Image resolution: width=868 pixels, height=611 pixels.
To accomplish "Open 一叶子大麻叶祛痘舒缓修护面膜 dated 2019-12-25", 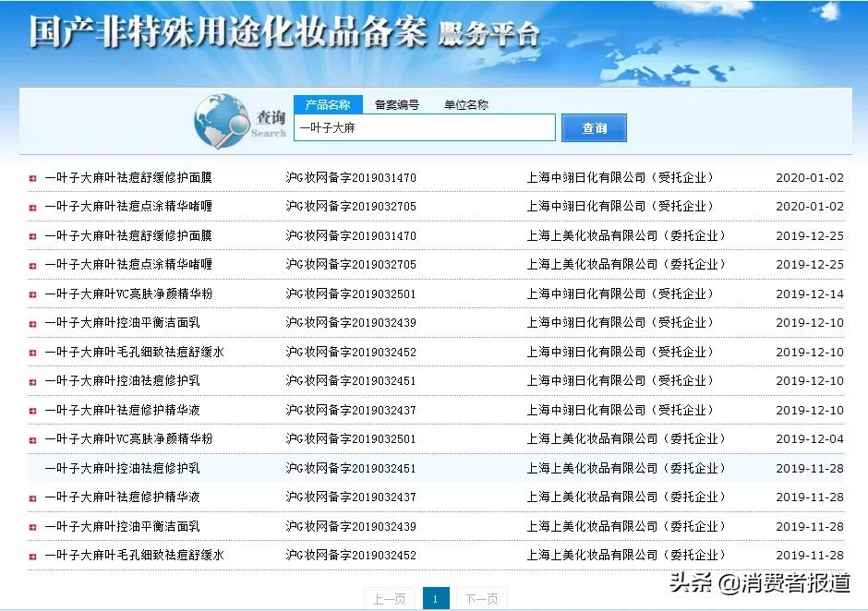I will (x=128, y=235).
